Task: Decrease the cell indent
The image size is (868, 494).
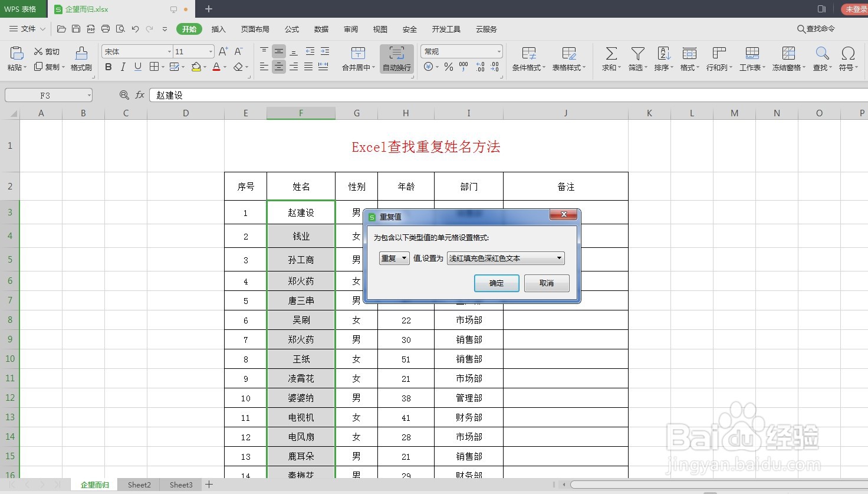Action: click(310, 51)
